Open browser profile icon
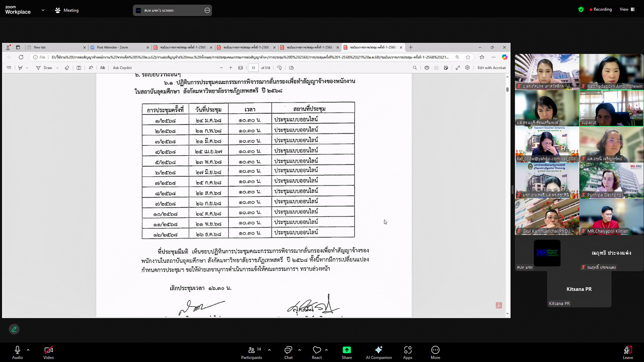This screenshot has height=362, width=644. [x=8, y=47]
